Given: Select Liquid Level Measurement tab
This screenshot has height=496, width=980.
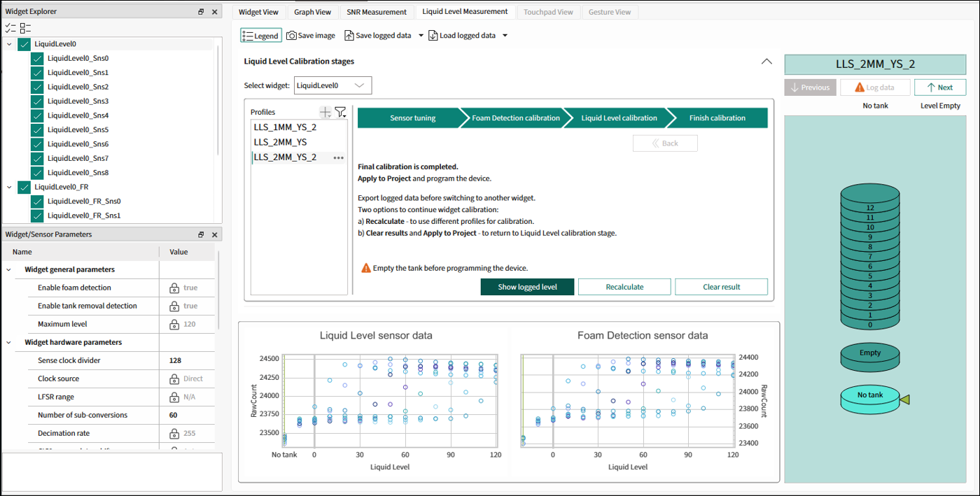Looking at the screenshot, I should pos(465,12).
